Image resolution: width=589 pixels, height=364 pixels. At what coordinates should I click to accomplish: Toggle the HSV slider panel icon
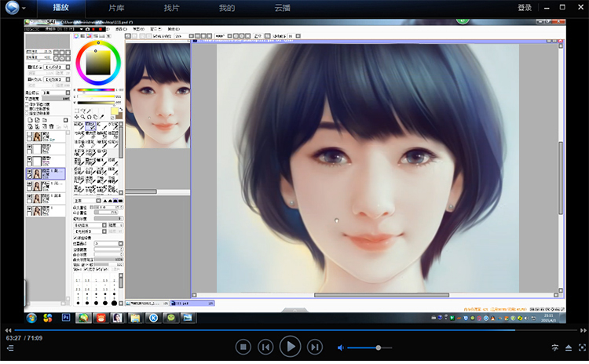[x=89, y=36]
